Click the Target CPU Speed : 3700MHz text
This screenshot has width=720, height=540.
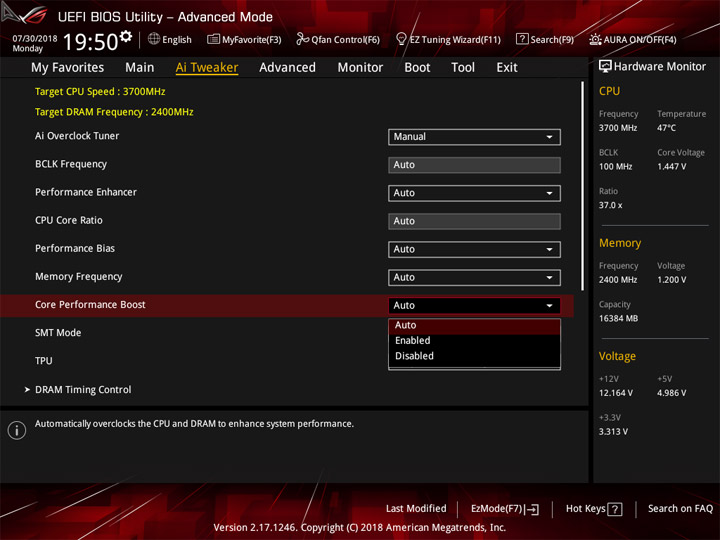(100, 91)
